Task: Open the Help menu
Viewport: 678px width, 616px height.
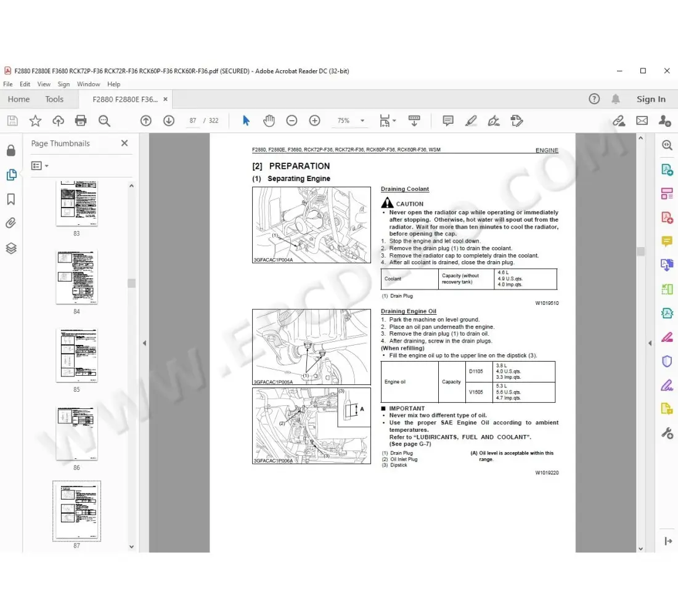Action: [114, 84]
